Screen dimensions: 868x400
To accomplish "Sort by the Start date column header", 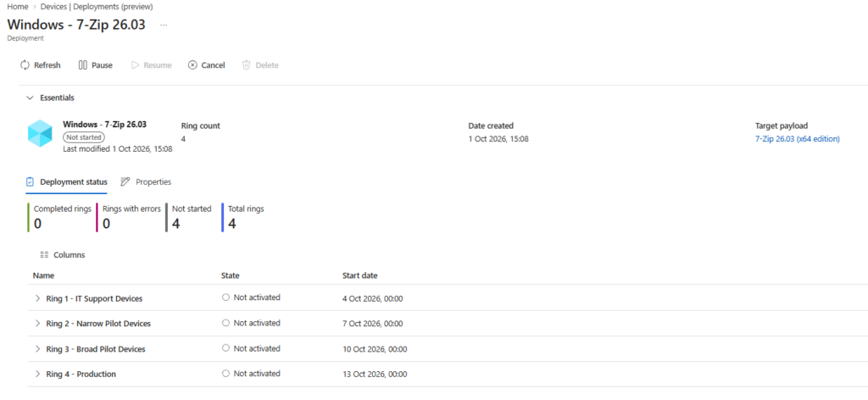I will (359, 275).
